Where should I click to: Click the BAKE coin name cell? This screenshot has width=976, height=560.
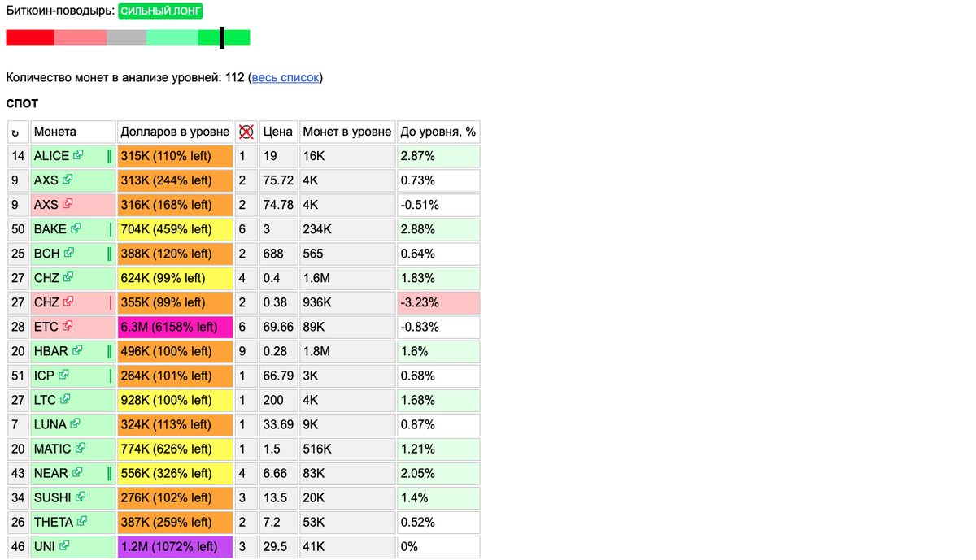[73, 229]
